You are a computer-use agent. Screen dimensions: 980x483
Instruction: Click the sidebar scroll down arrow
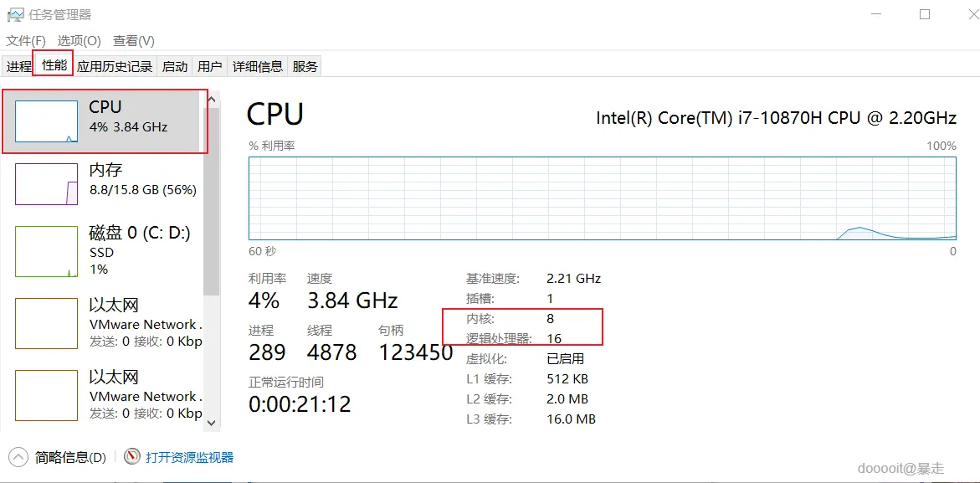pyautogui.click(x=212, y=423)
